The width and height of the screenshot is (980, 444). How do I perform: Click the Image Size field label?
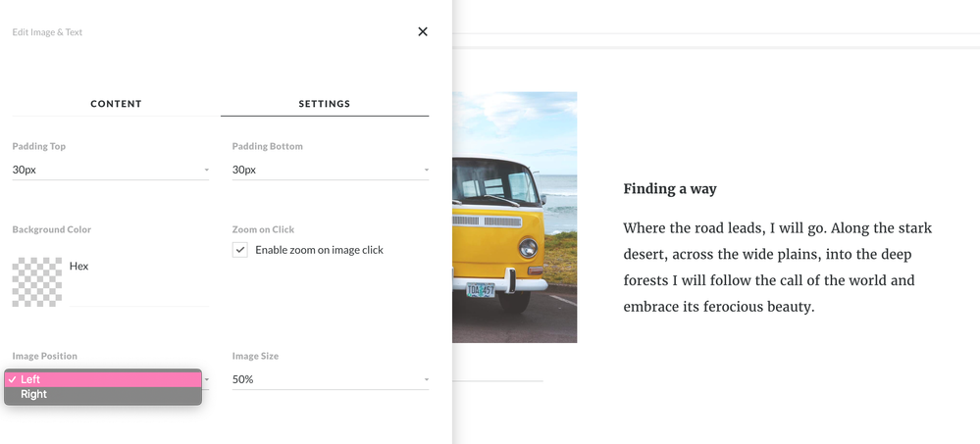(x=255, y=356)
